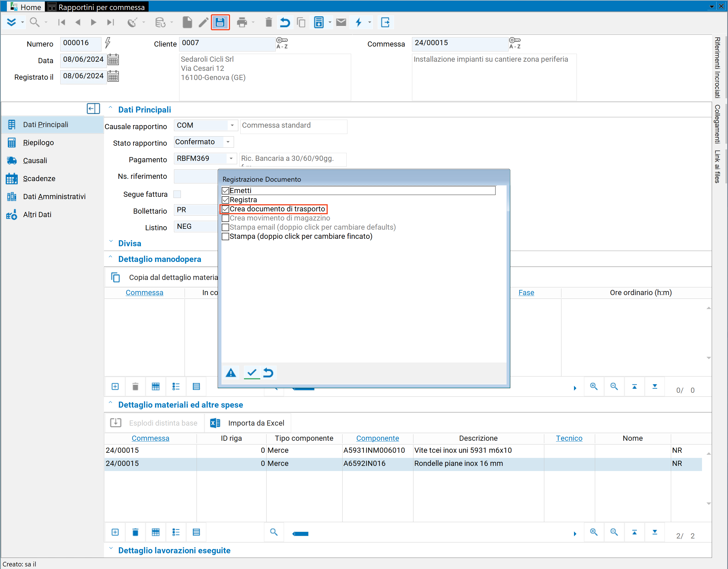Check Stampa email option
The height and width of the screenshot is (569, 728).
(226, 227)
